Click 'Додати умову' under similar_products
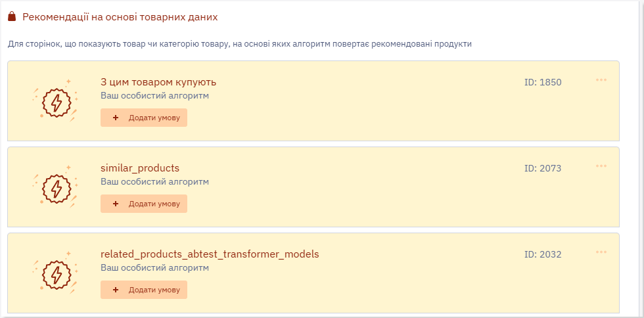 (x=144, y=204)
